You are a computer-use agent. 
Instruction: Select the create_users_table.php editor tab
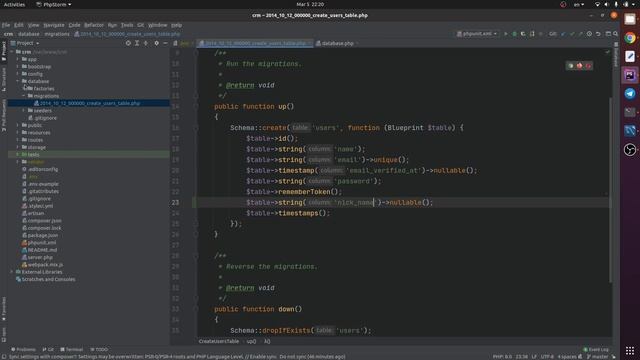[255, 43]
